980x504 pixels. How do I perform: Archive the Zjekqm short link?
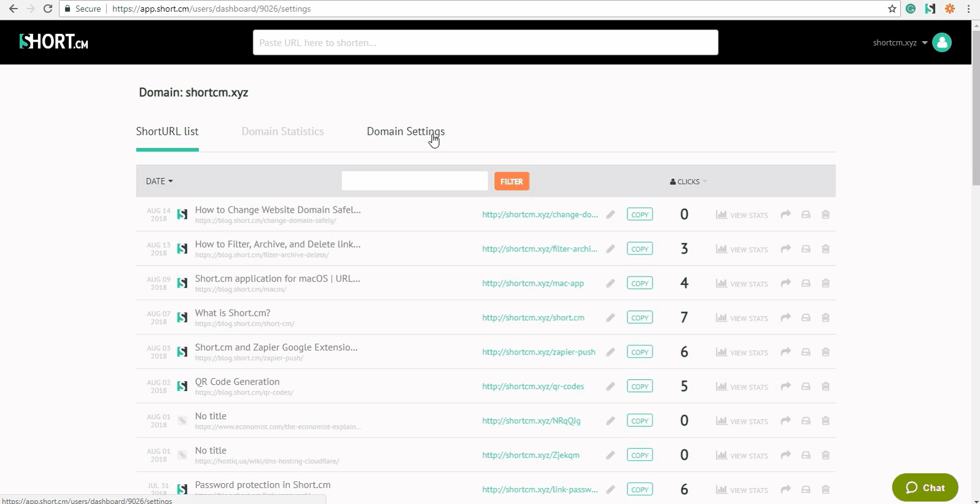[806, 455]
